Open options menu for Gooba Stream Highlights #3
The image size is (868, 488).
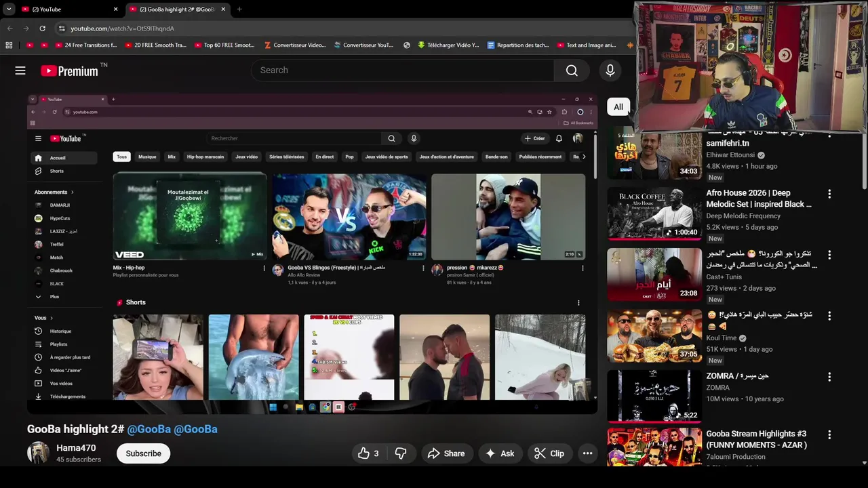pos(829,434)
